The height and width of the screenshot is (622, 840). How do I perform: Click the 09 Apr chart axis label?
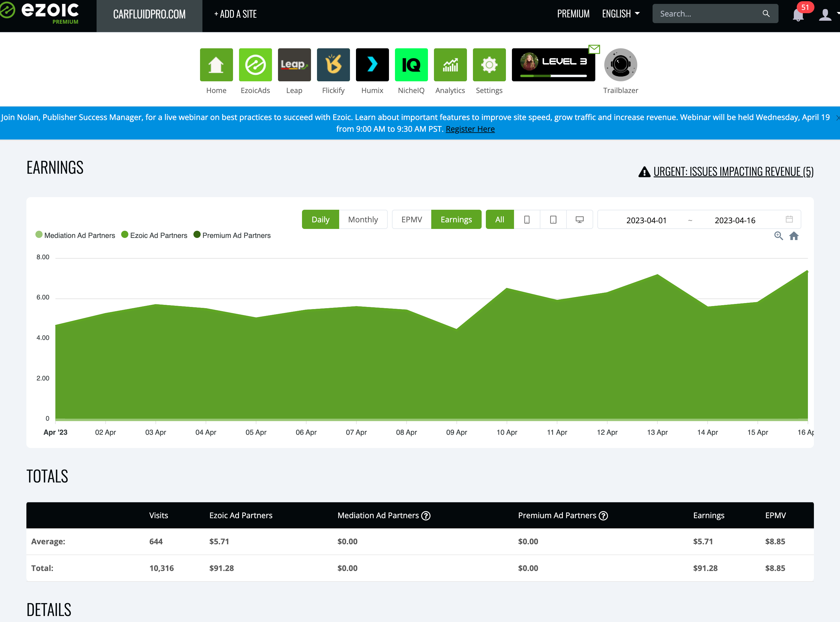coord(456,432)
